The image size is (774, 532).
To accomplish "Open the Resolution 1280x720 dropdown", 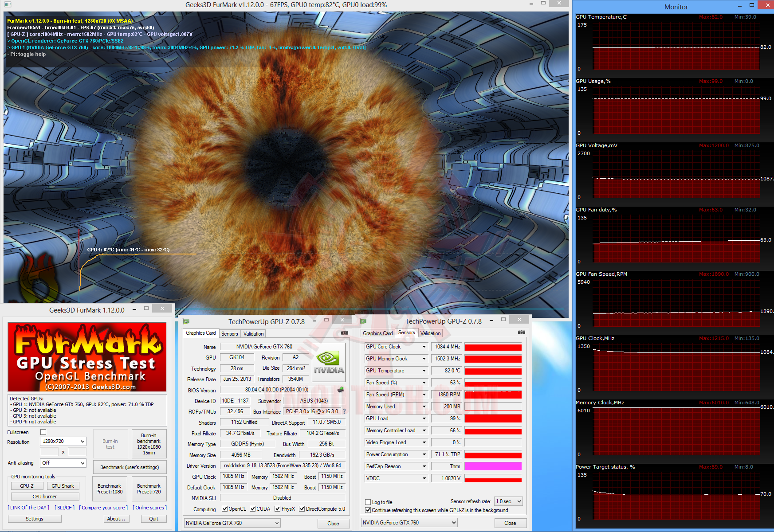I will point(63,441).
